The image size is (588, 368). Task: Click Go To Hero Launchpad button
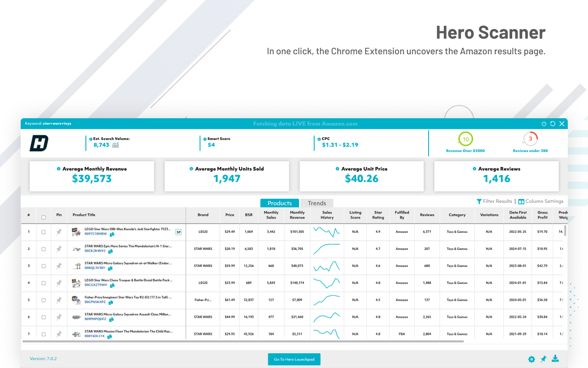point(294,359)
